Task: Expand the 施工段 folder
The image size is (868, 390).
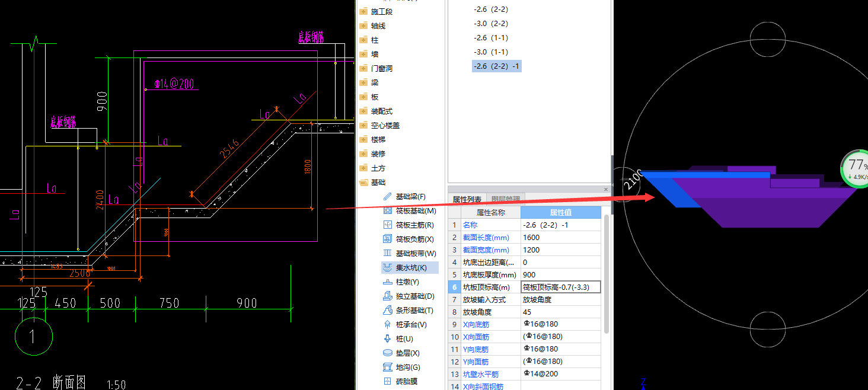Action: coord(363,11)
